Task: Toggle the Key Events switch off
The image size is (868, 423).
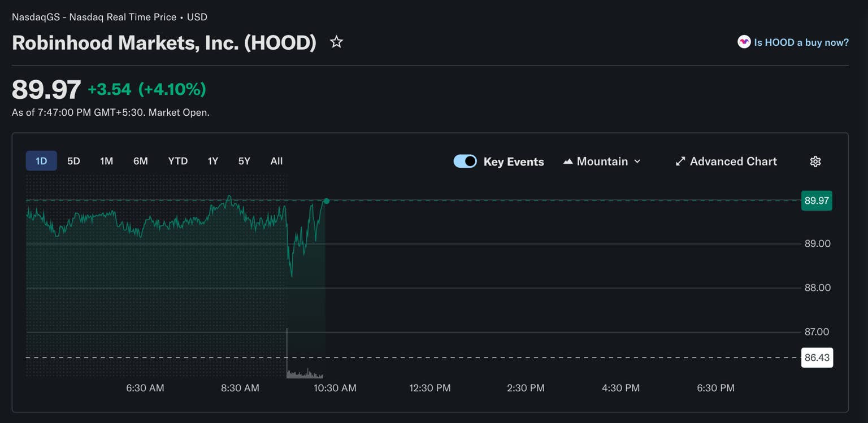Action: click(x=465, y=162)
